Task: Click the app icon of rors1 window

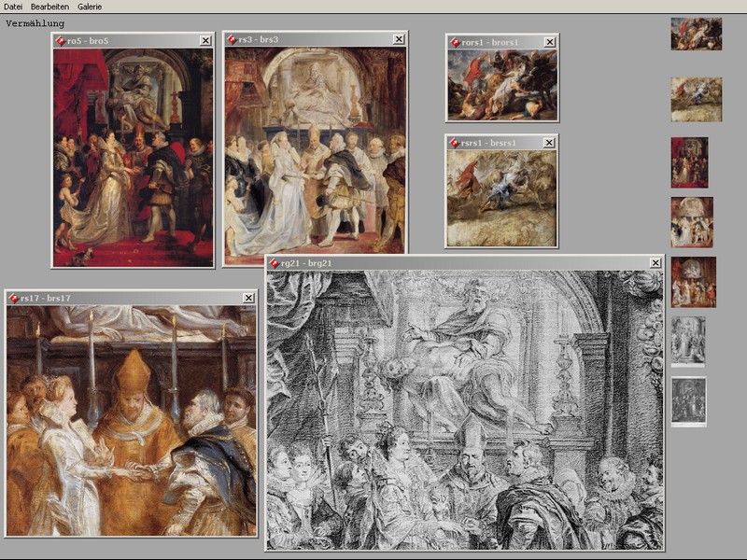Action: point(455,42)
